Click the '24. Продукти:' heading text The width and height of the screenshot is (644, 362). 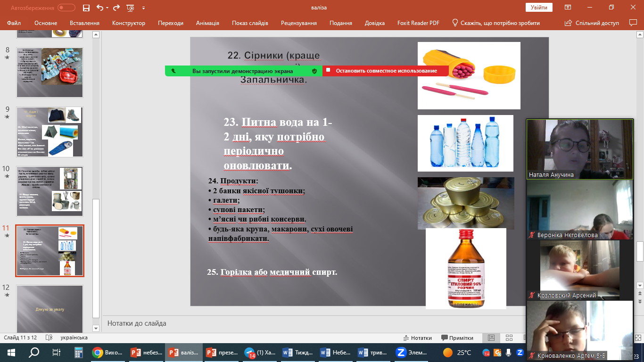pyautogui.click(x=233, y=181)
